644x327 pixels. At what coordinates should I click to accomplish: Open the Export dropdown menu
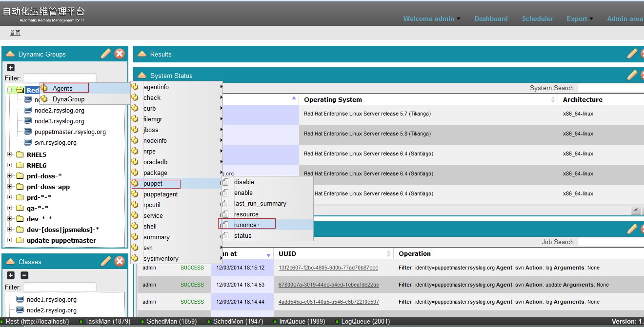click(x=580, y=19)
